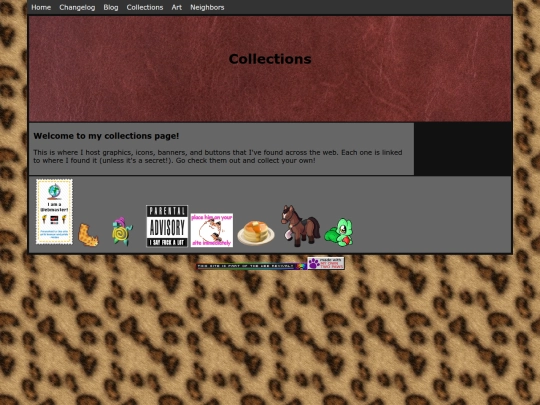Screen dimensions: 540x405
Task: Go to the Changelog page
Action: tap(77, 7)
